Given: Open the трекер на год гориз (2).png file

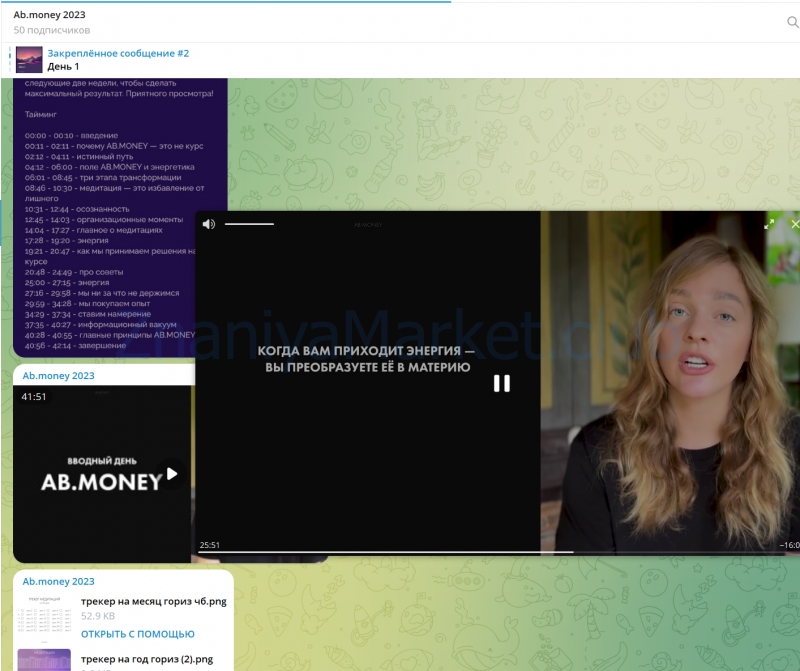Looking at the screenshot, I should tap(146, 660).
